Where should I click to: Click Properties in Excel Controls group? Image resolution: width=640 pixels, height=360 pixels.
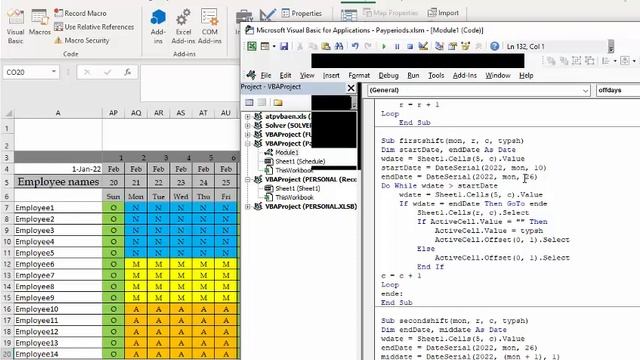[301, 13]
